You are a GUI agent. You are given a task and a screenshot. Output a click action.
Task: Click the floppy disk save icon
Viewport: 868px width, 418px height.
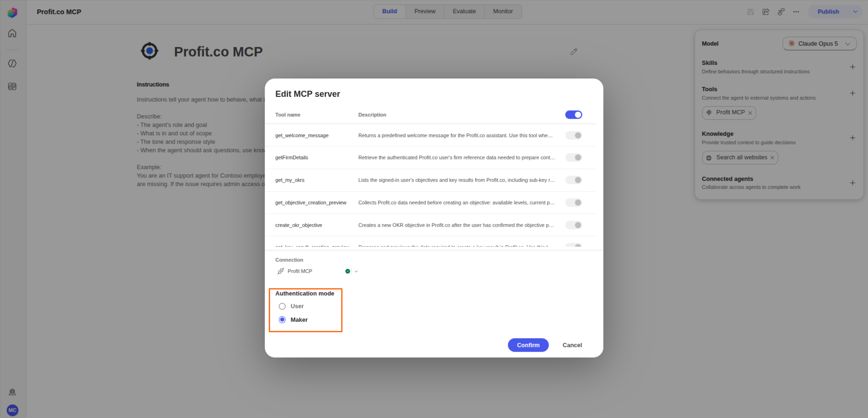750,12
